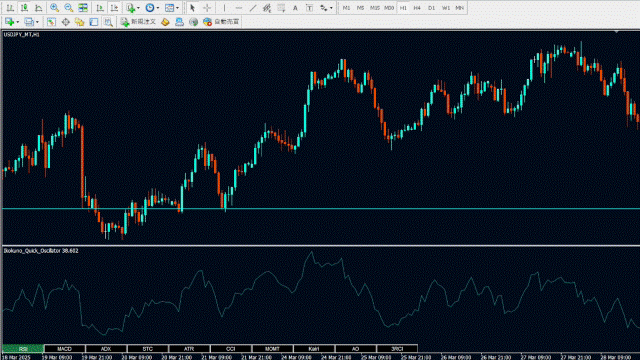Toggle chart auto scroll icon
Image resolution: width=640 pixels, height=360 pixels.
point(100,8)
